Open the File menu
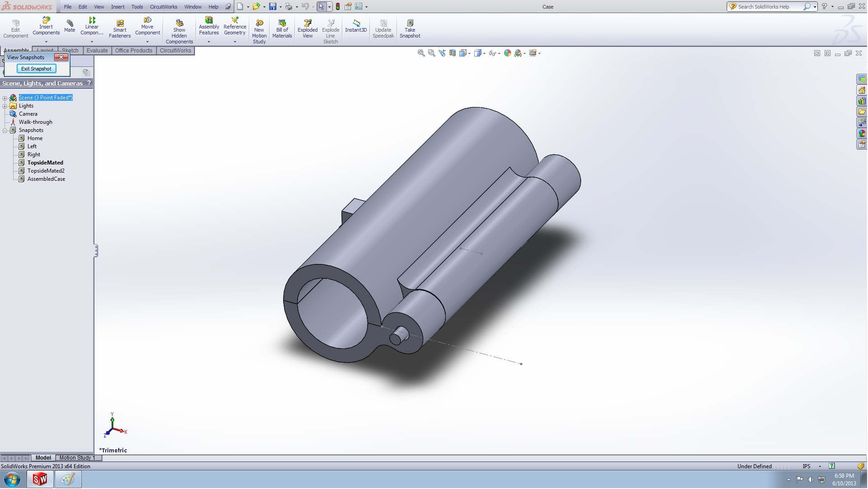868x489 pixels. point(68,7)
